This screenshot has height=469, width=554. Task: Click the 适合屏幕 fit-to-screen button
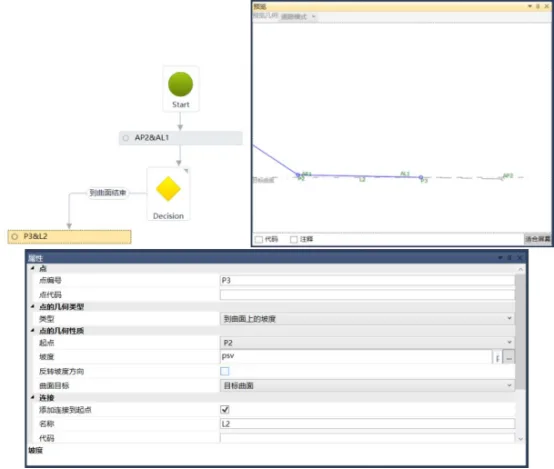click(537, 239)
